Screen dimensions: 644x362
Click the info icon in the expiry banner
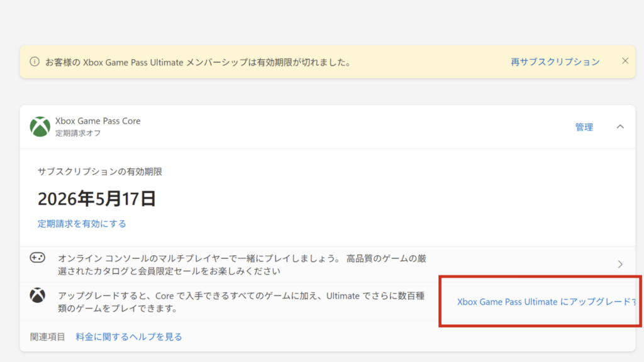(x=35, y=62)
